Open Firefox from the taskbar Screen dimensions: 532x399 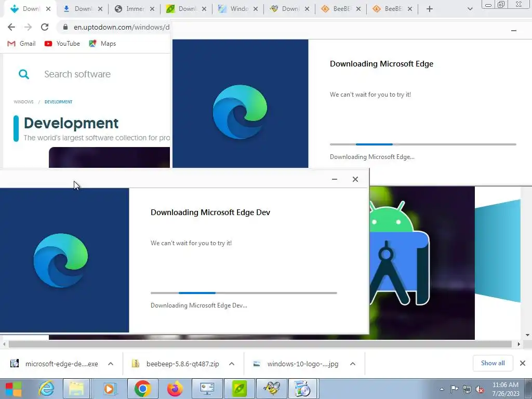click(175, 389)
